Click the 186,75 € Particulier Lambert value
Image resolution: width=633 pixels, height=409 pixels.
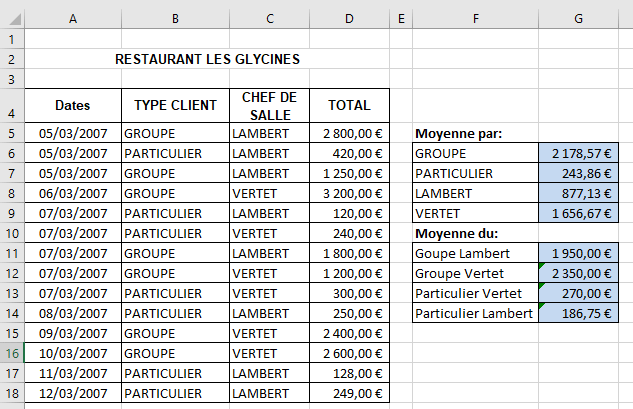579,314
